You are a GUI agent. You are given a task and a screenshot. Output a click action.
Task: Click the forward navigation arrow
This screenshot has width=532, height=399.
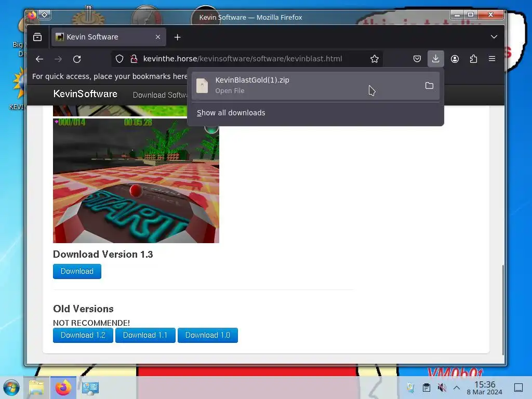point(58,59)
